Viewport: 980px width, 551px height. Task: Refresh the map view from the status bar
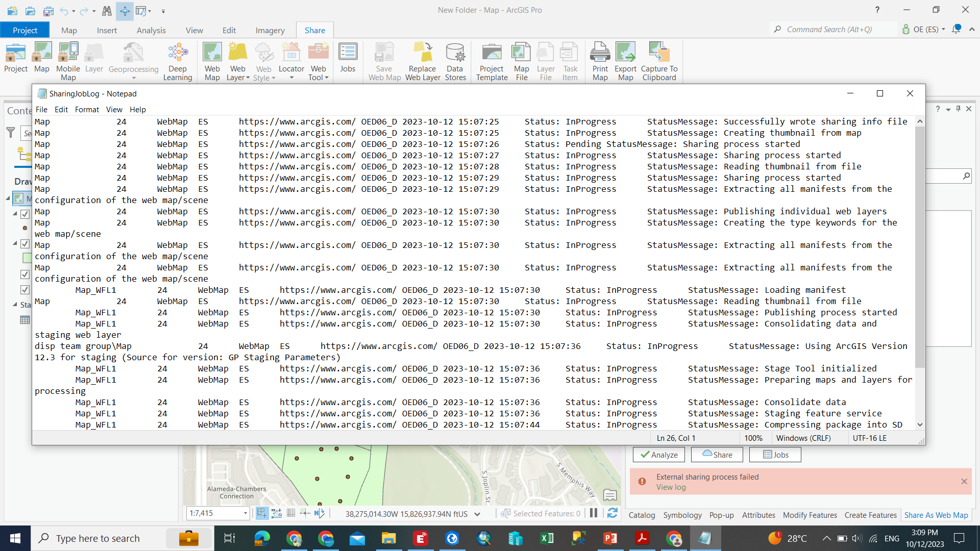tap(612, 513)
